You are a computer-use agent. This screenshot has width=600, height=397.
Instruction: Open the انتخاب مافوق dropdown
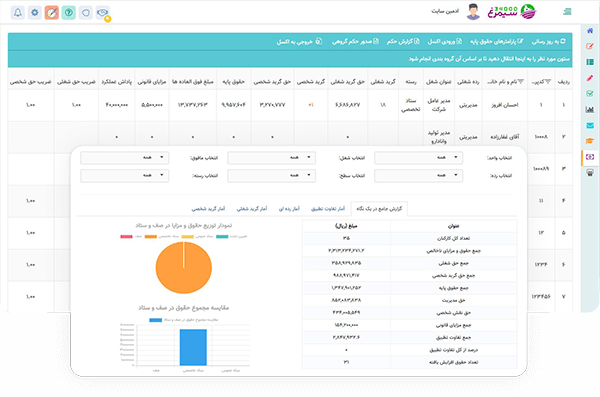124,158
